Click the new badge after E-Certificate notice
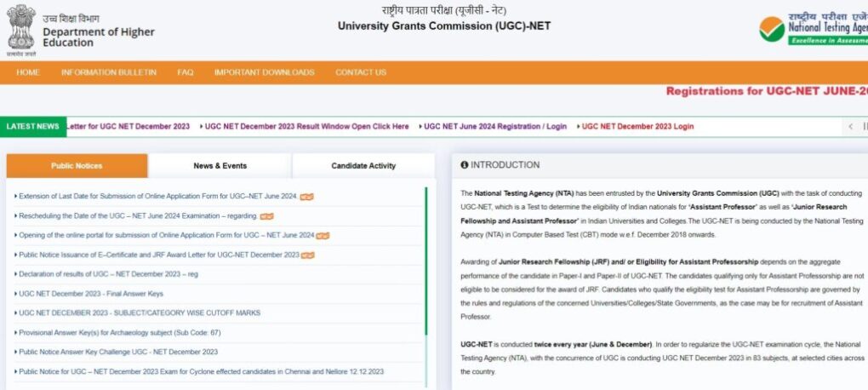Viewport: 868px width, 390px height. coord(308,255)
